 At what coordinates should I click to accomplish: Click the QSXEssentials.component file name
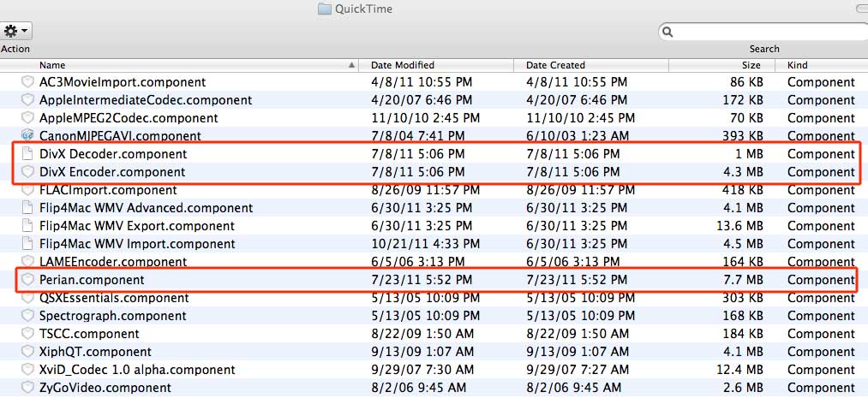(x=114, y=298)
